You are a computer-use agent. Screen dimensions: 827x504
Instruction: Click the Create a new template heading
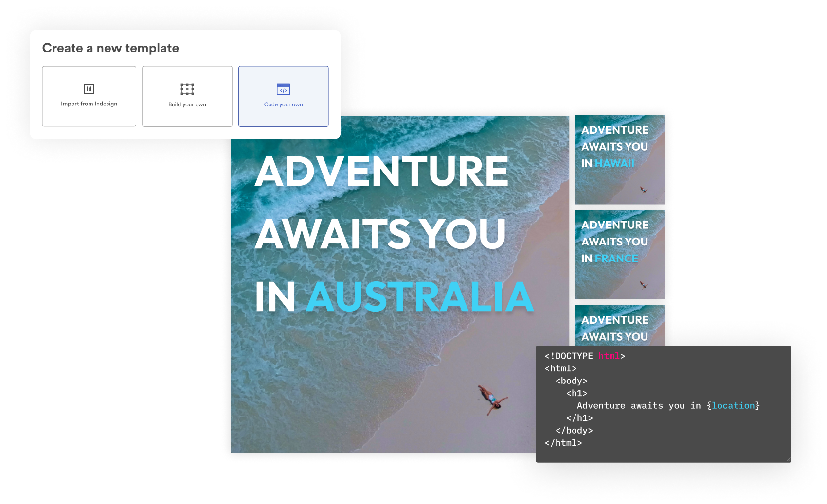110,48
